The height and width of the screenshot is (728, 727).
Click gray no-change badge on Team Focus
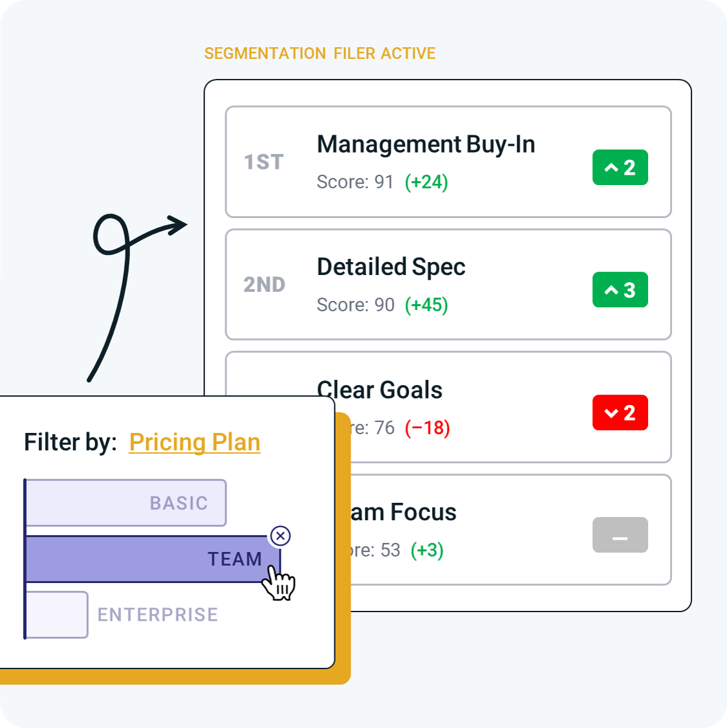point(620,535)
